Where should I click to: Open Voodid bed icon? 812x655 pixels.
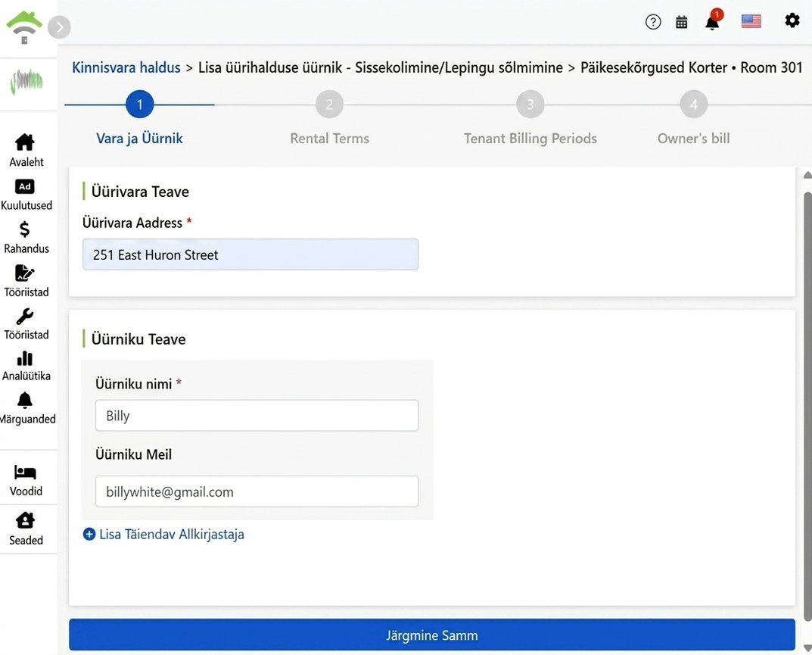coord(25,472)
